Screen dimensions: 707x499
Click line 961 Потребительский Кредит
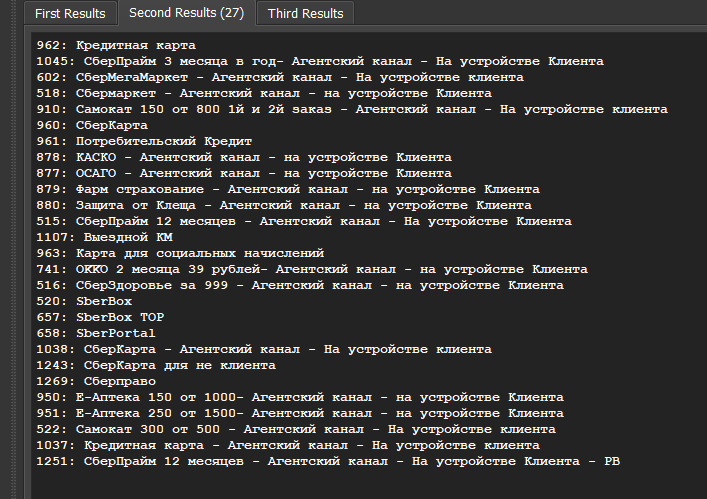(x=144, y=141)
